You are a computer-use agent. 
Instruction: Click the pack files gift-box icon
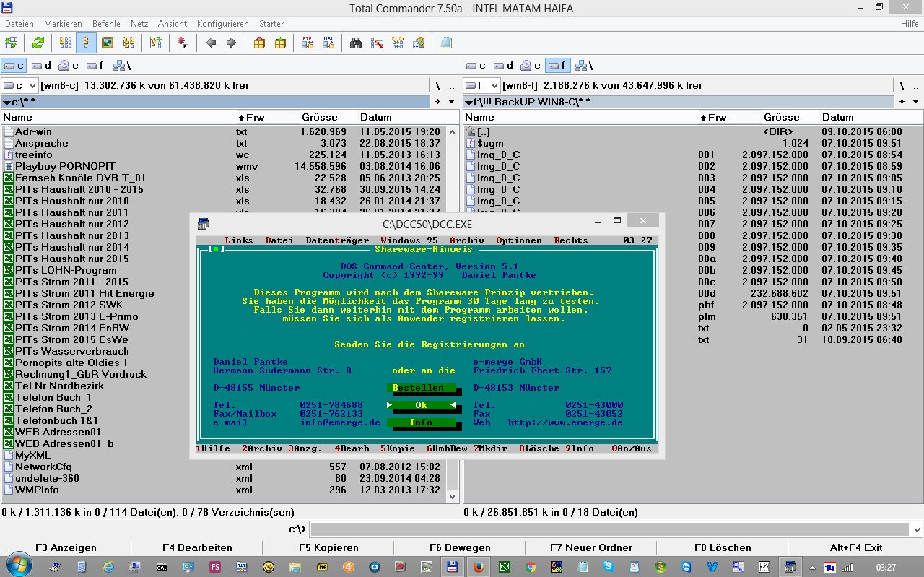coord(259,43)
